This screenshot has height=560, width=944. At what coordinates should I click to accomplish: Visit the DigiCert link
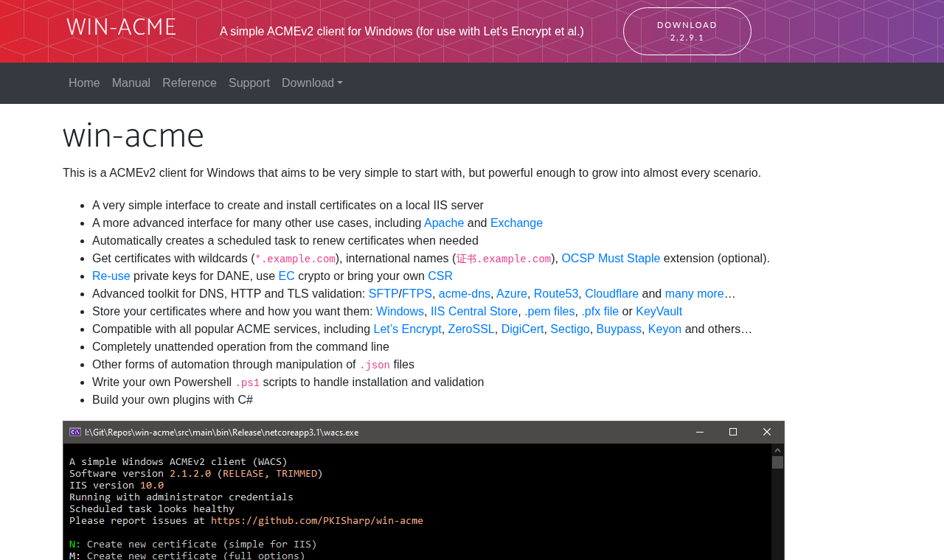[x=523, y=329]
